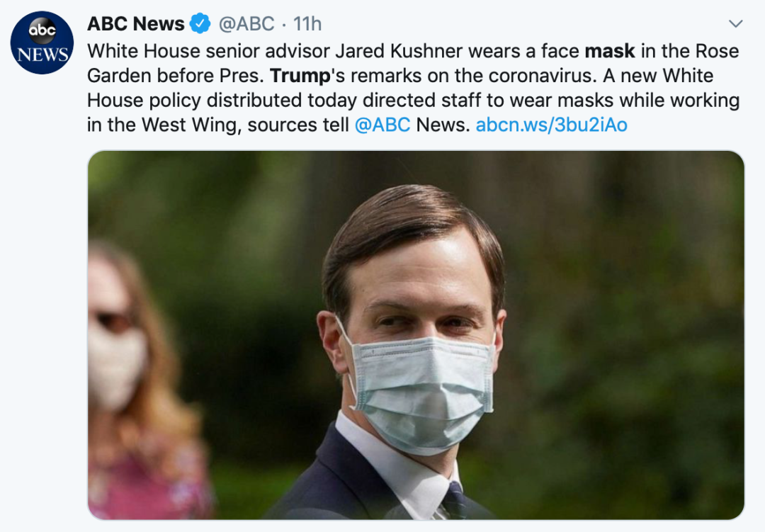Expand the tweet options chevron
Screen dimensions: 765x532
click(x=736, y=25)
